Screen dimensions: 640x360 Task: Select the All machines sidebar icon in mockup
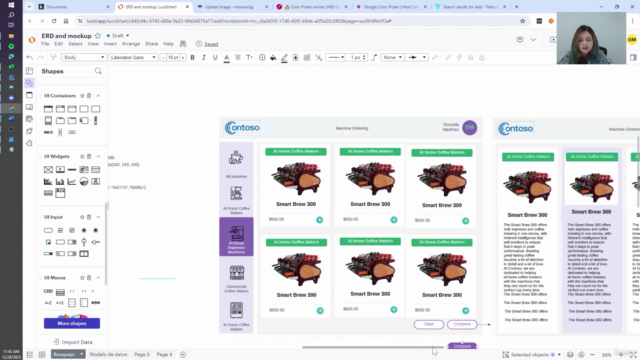coord(236,158)
